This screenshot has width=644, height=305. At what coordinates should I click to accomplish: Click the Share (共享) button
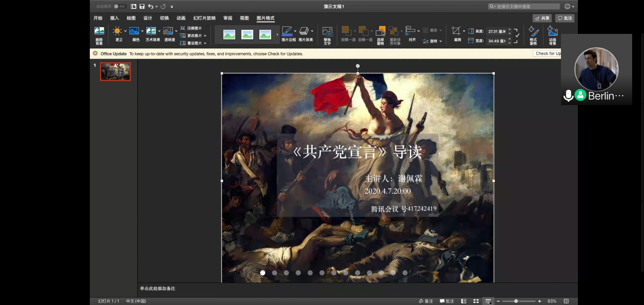(x=542, y=18)
